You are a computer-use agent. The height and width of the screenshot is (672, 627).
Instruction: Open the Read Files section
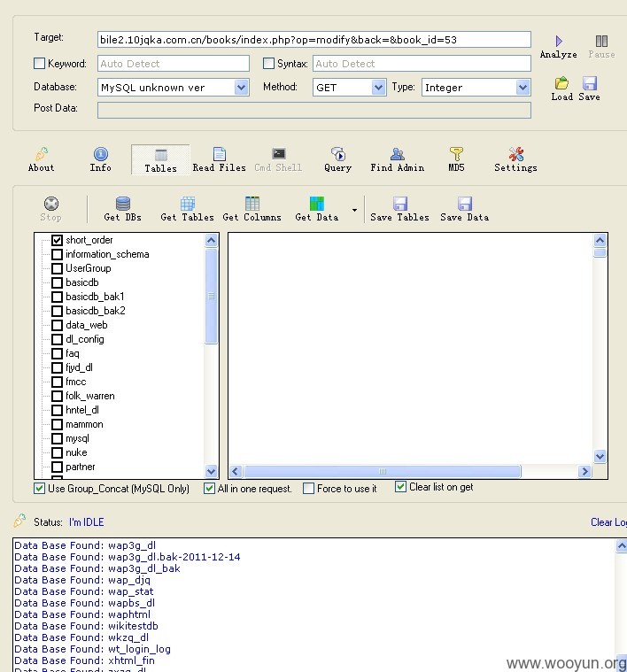click(x=219, y=159)
